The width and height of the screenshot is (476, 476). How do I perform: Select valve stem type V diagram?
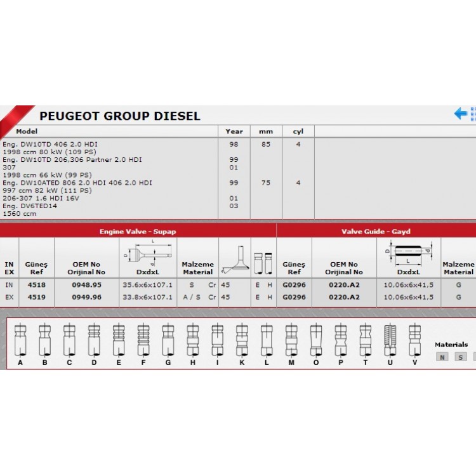414,340
